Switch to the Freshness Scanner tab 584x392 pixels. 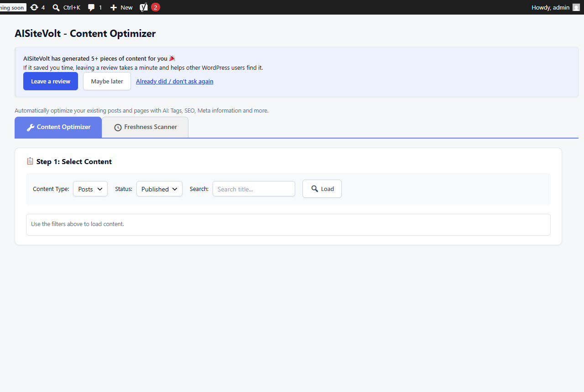coord(145,127)
